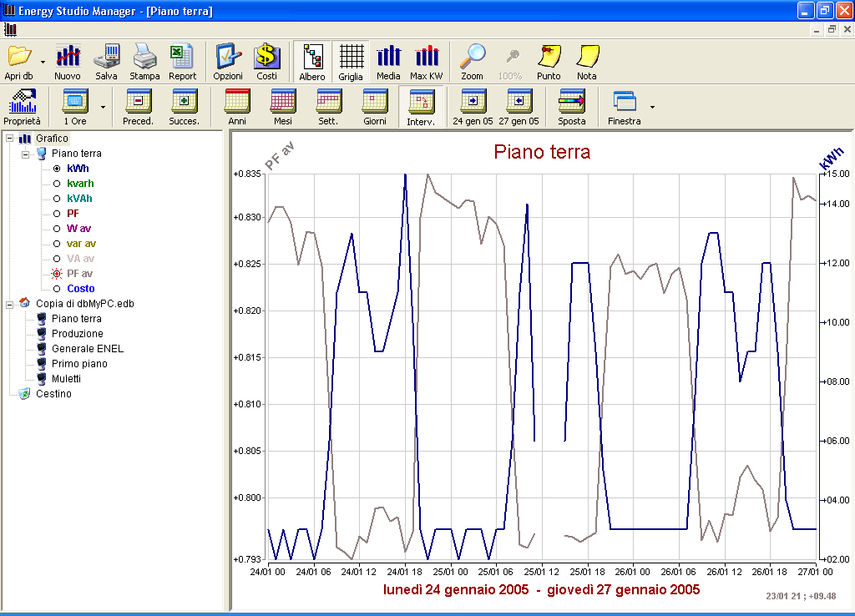
Task: Select the Costo radio button
Action: [57, 289]
